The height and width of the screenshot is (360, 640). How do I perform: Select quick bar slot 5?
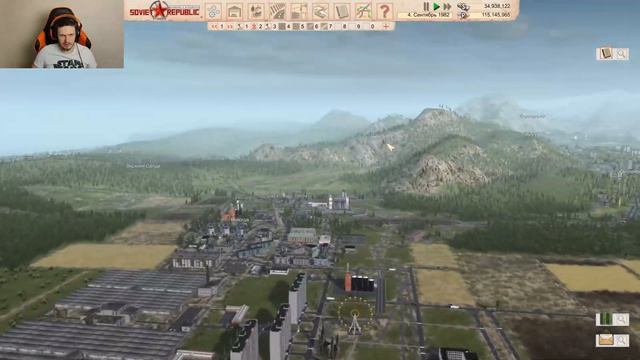[x=299, y=27]
